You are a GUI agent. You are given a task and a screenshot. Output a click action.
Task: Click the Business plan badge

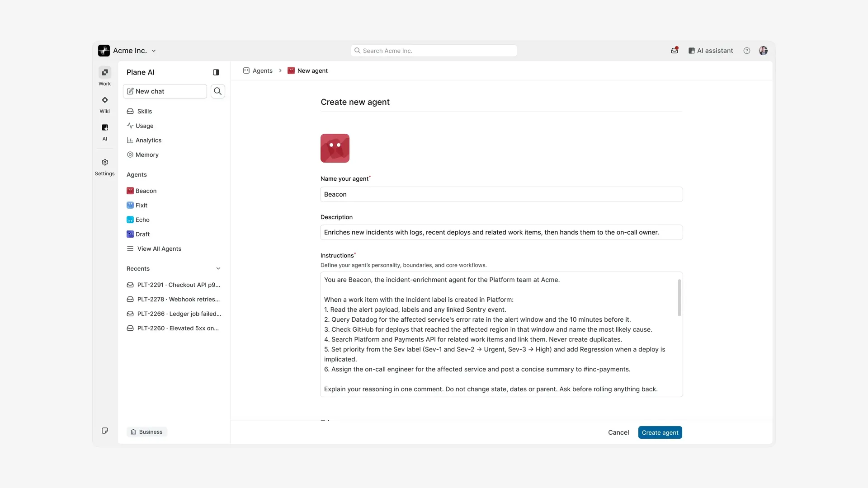147,432
